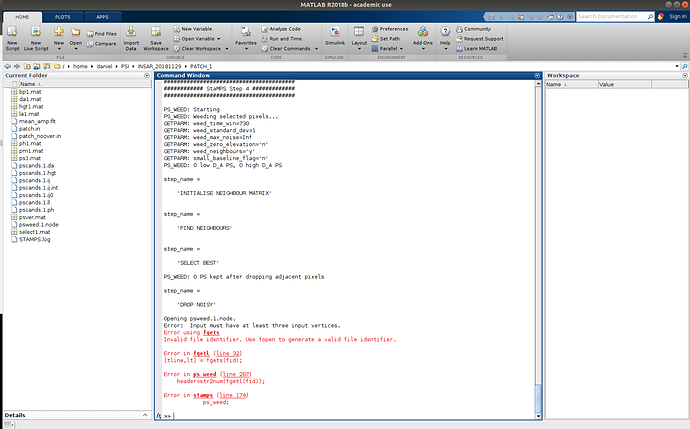Open Find Files tool
The image size is (690, 429).
[x=102, y=33]
